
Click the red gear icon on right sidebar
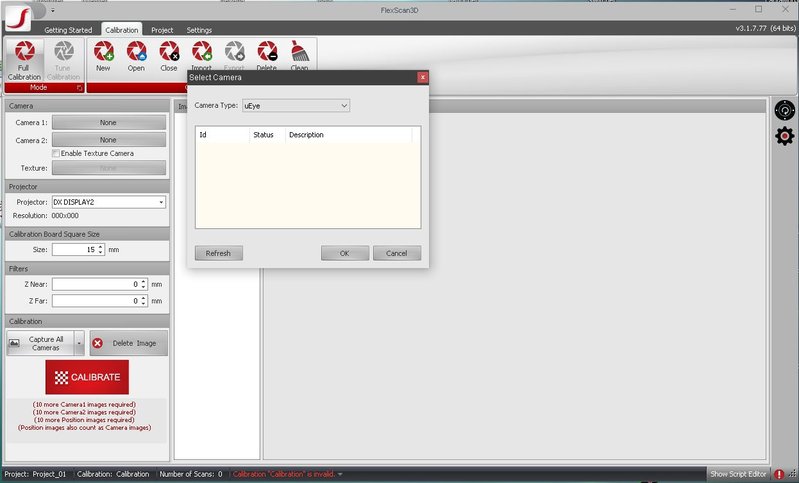(785, 135)
